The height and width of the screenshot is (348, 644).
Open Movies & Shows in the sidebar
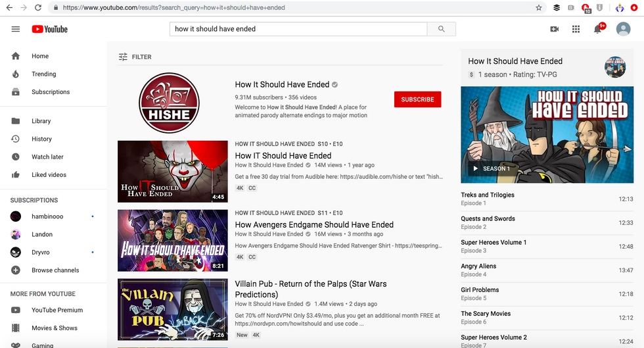click(53, 328)
